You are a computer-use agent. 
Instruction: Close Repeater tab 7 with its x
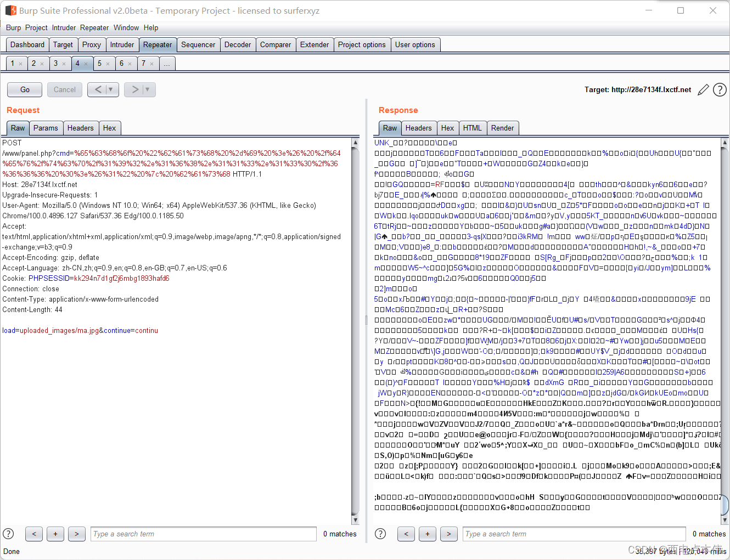[x=152, y=64]
